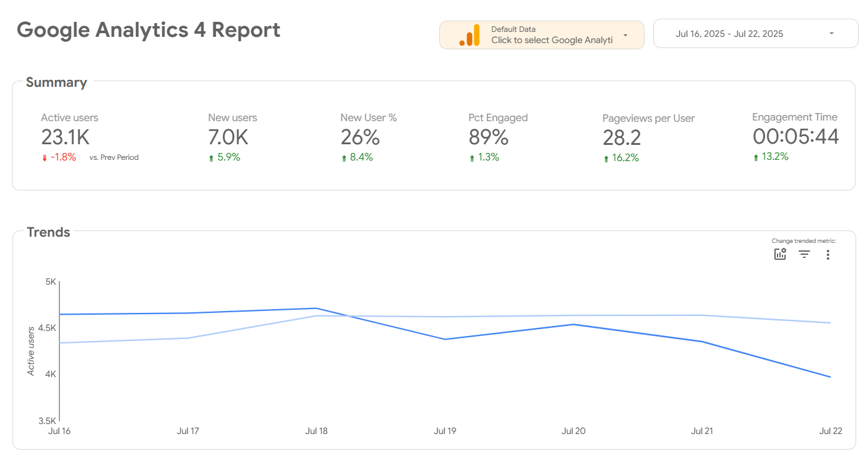Click the green increase arrow under New users
Viewport: 868px width, 474px height.
212,157
